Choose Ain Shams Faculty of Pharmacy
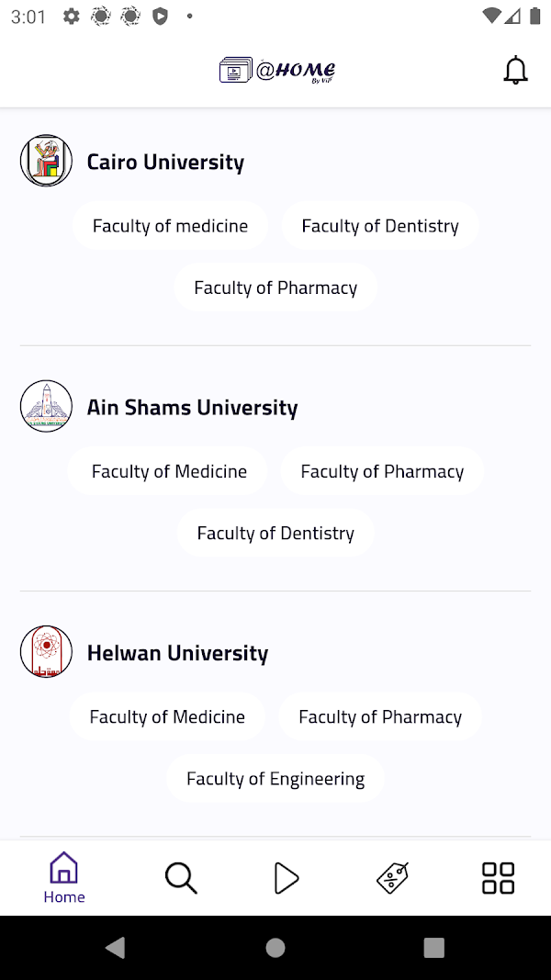Viewport: 551px width, 980px height. tap(382, 471)
